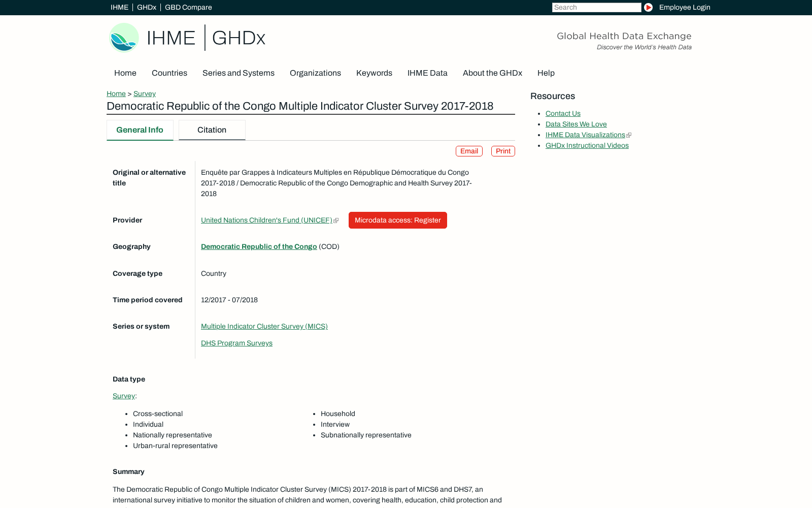Click the Coverage type value Country
This screenshot has width=812, height=508.
[x=214, y=273]
